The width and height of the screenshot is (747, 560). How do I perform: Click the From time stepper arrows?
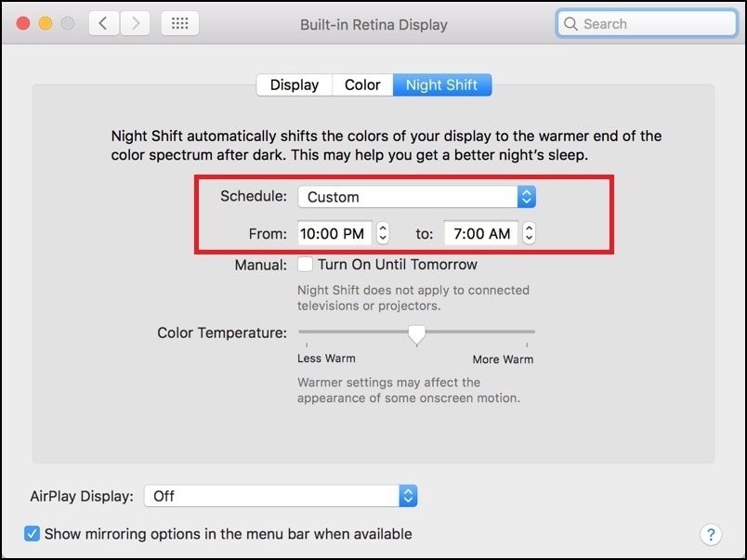click(x=383, y=234)
